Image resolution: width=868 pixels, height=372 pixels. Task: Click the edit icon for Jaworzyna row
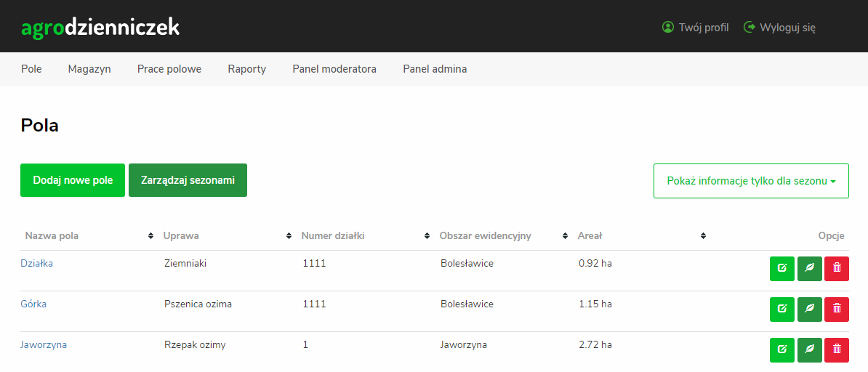coord(782,349)
